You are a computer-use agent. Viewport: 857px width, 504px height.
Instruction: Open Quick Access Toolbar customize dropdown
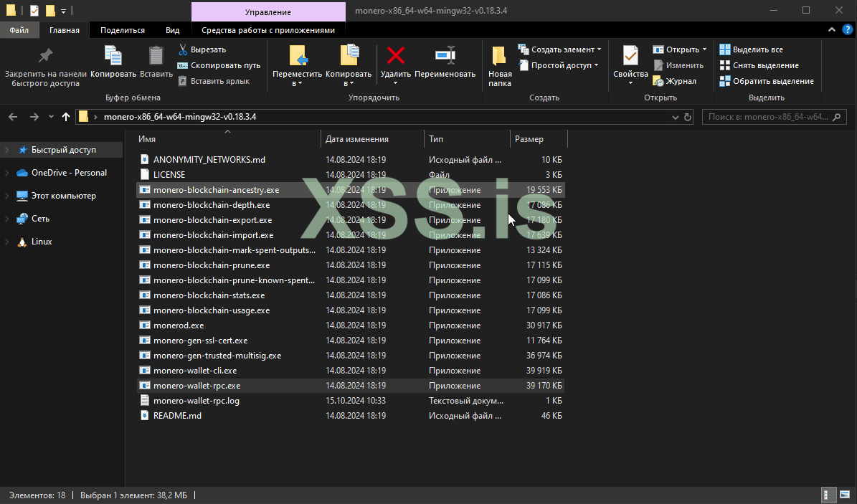click(x=63, y=10)
